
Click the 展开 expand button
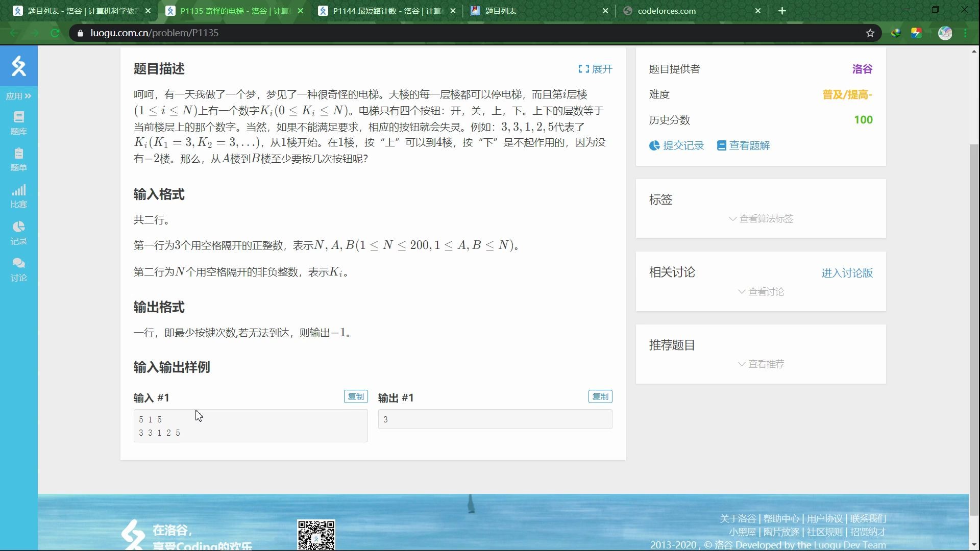pyautogui.click(x=595, y=69)
